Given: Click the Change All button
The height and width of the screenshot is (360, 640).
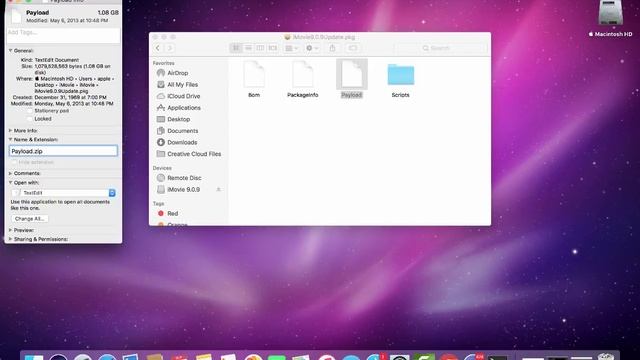Looking at the screenshot, I should tap(30, 219).
